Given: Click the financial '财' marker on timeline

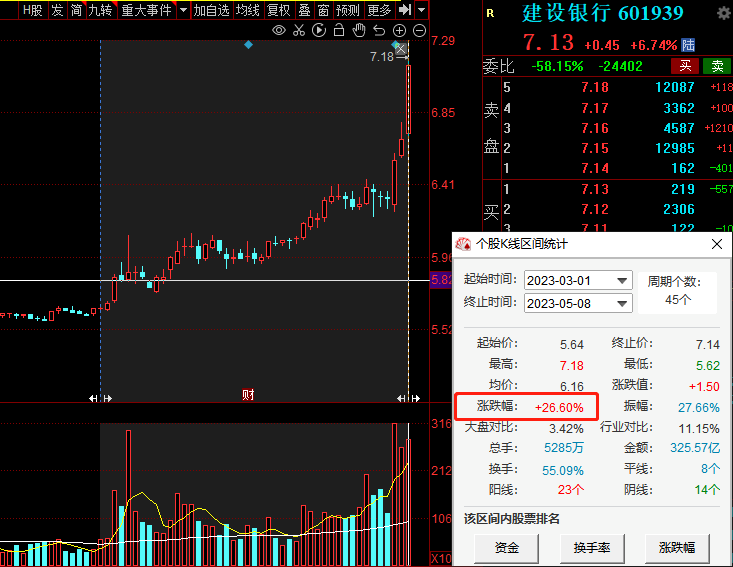Looking at the screenshot, I should tap(248, 395).
